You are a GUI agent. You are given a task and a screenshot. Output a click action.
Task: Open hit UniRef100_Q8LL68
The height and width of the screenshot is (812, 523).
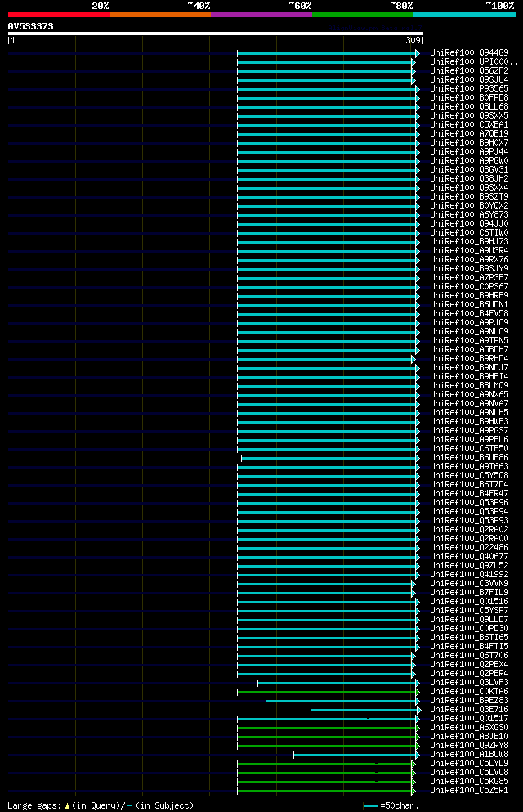tap(469, 106)
